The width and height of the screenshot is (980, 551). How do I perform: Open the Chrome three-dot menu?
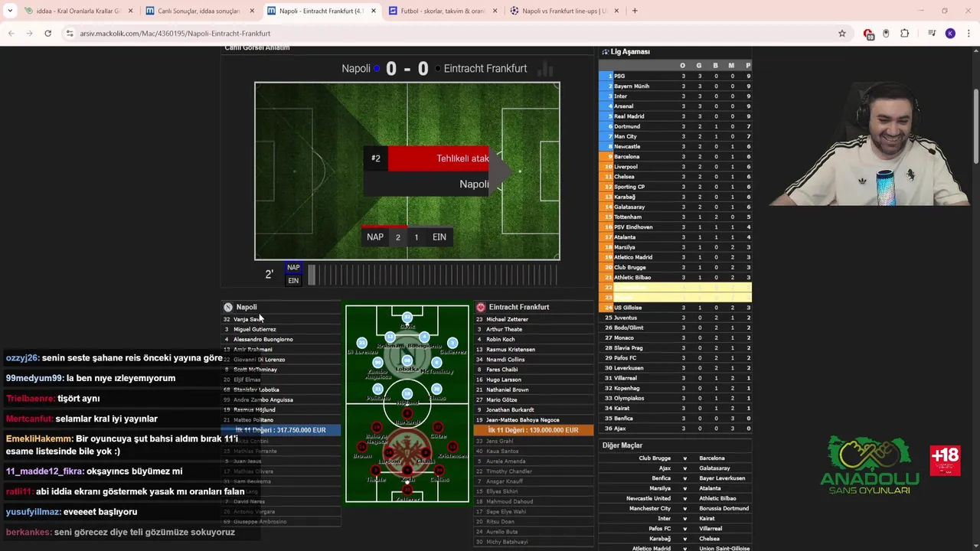(x=969, y=34)
